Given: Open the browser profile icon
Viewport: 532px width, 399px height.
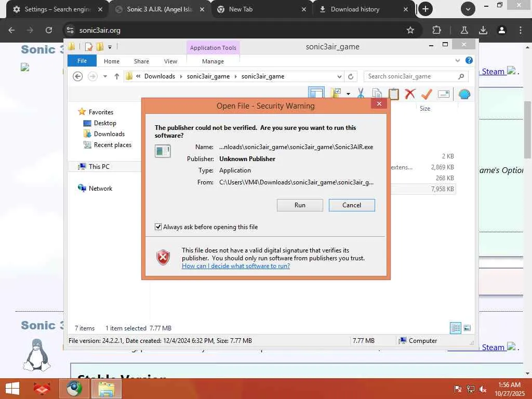Looking at the screenshot, I should [x=501, y=30].
